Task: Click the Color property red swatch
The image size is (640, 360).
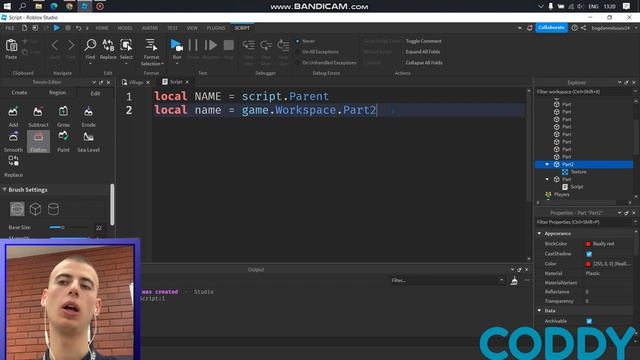Action: 588,264
